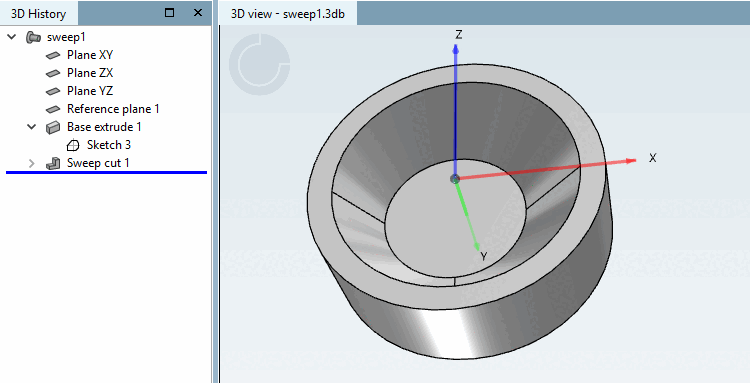Click the Plane YZ plane icon
Viewport: 750px width, 383px height.
[53, 91]
